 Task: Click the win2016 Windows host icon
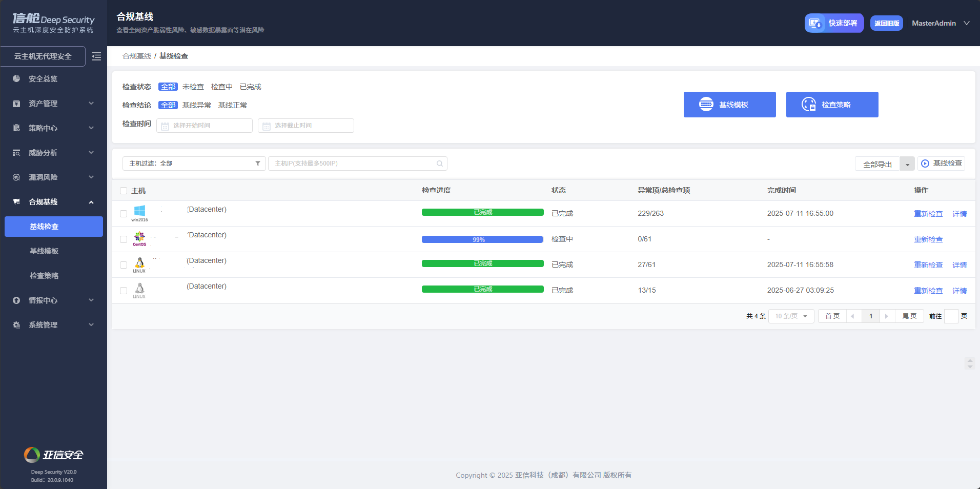click(x=139, y=211)
